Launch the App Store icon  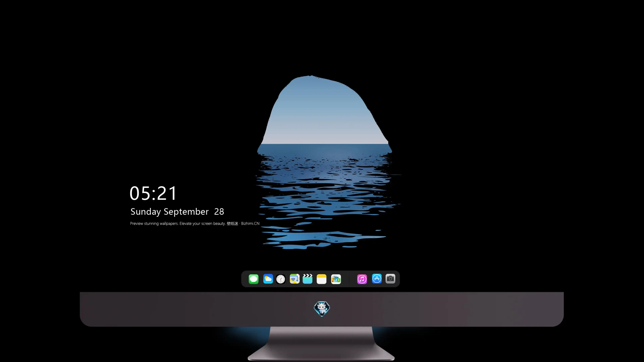pyautogui.click(x=377, y=279)
